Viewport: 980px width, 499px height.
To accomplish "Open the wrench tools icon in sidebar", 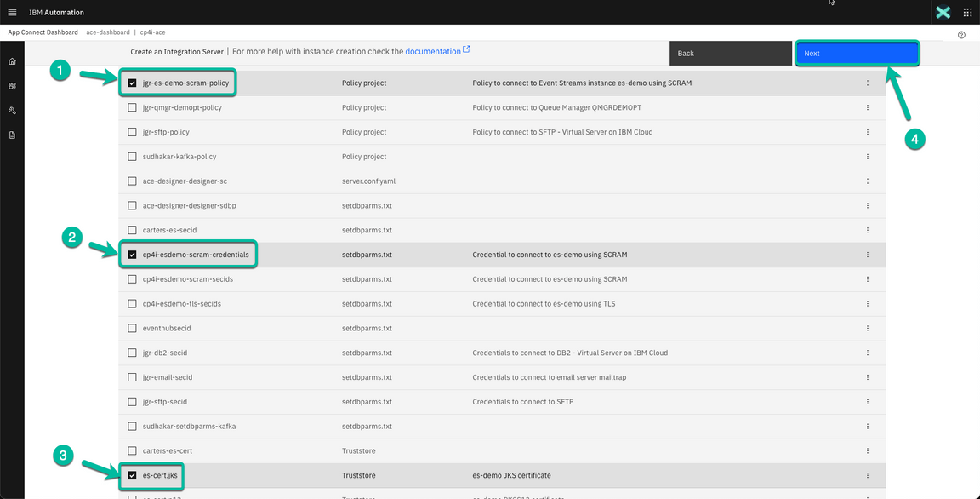I will 12,110.
